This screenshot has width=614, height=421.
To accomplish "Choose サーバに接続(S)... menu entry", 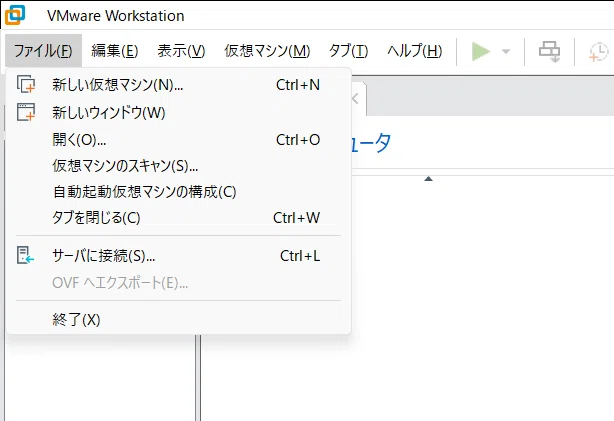I will 178,256.
